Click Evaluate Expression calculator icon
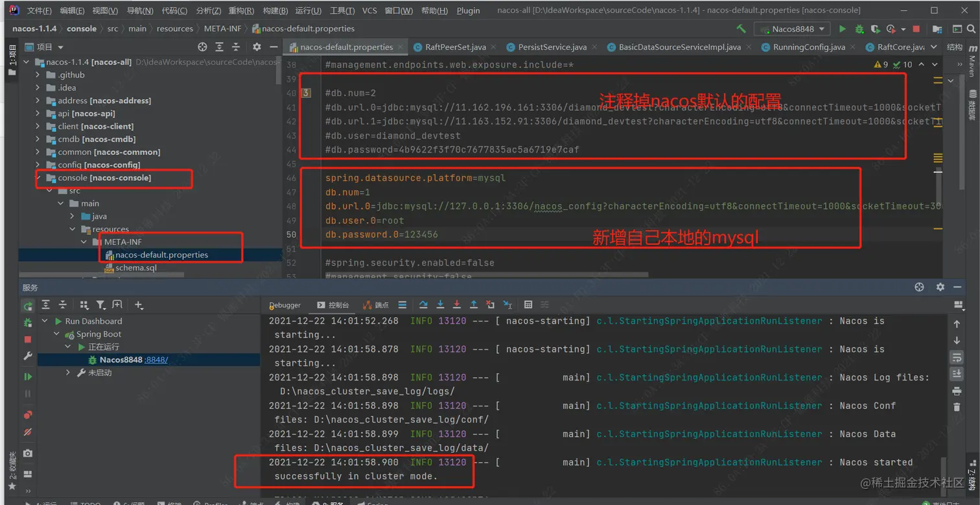980x505 pixels. [528, 305]
